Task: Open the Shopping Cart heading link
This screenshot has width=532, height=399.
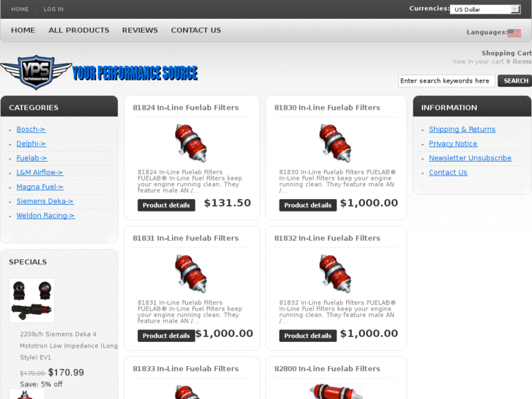Action: click(506, 53)
